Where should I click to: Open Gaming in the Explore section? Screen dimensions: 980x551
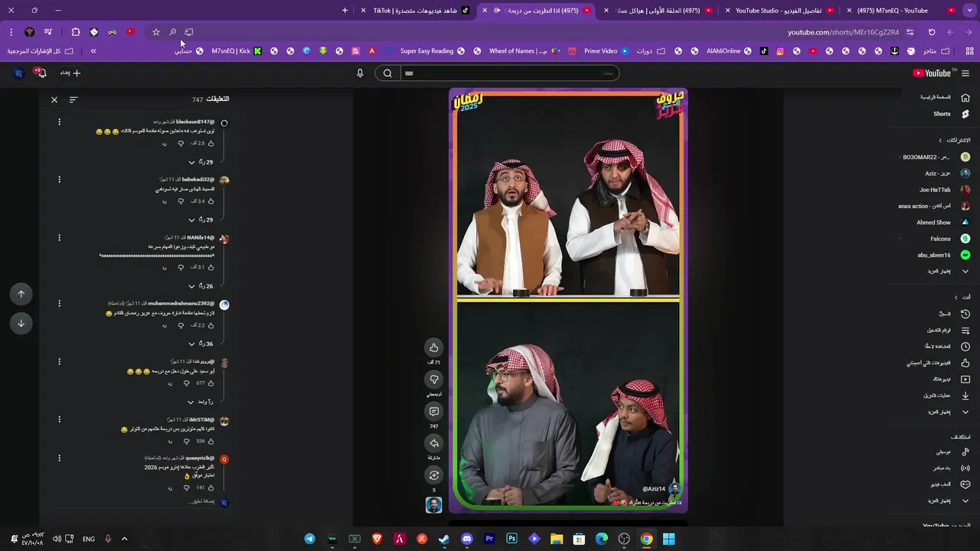(949, 484)
